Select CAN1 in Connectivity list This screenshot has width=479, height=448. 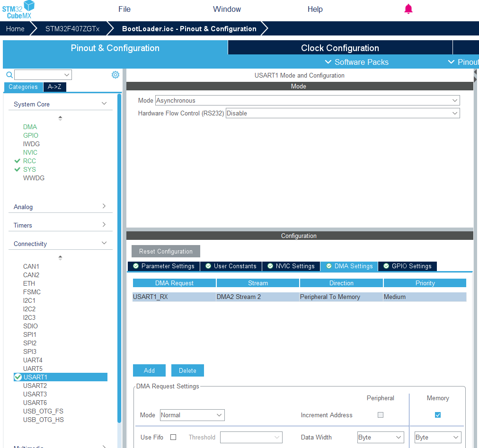(31, 267)
